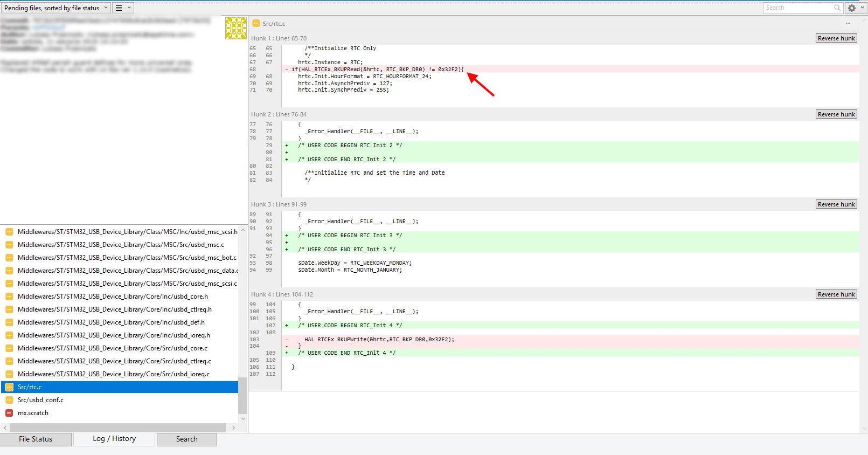
Task: Click the modified icon for Src/usbd_conf.c
Action: pos(9,400)
